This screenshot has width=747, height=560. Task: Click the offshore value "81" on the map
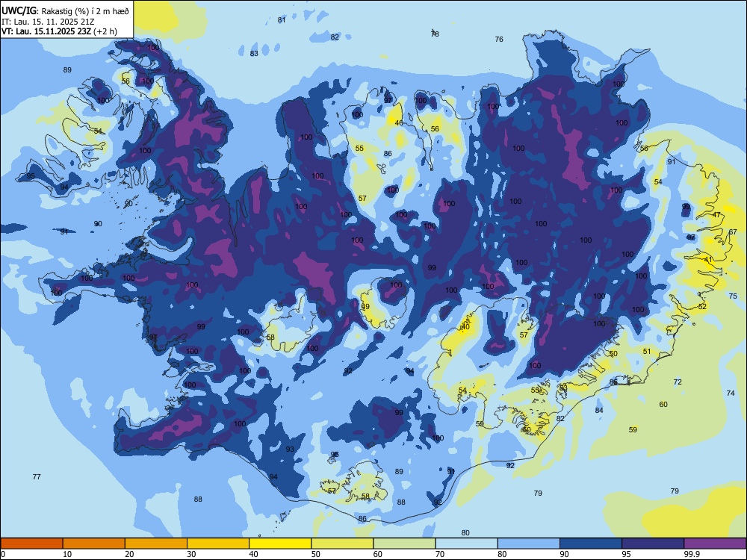282,20
